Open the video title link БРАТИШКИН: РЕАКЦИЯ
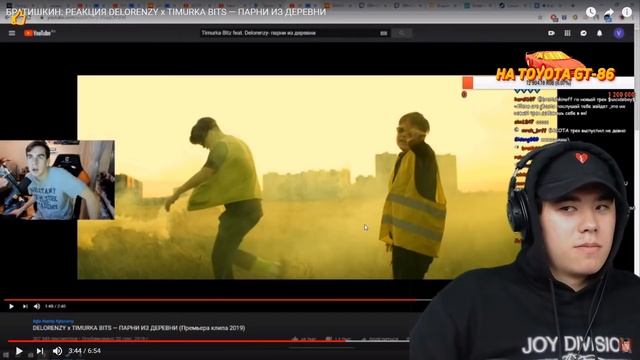Screen dimensions: 640x360 click(x=166, y=12)
